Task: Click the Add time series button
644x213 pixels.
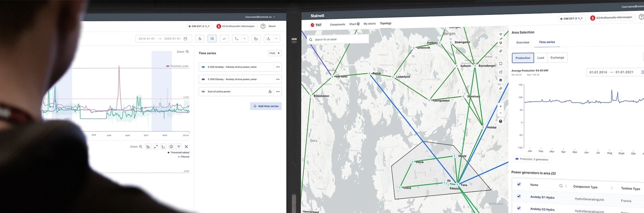Action: (x=266, y=106)
